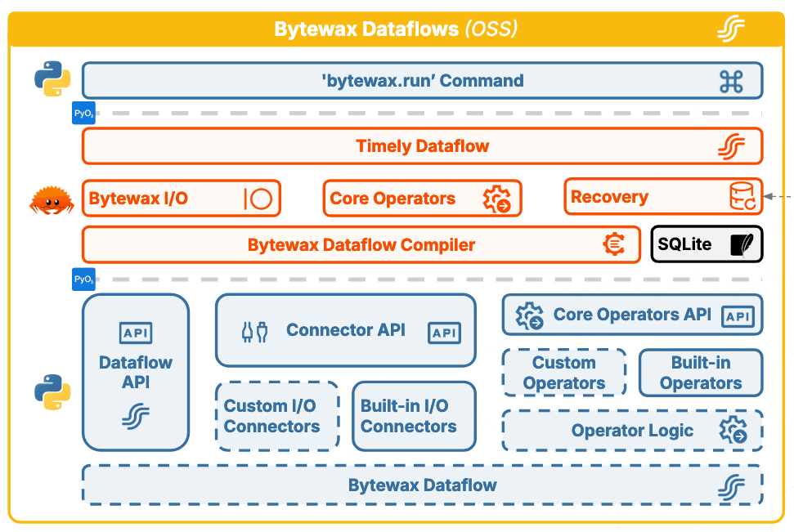Select the Built-in I/O Connectors box
Image resolution: width=794 pixels, height=532 pixels.
(414, 416)
